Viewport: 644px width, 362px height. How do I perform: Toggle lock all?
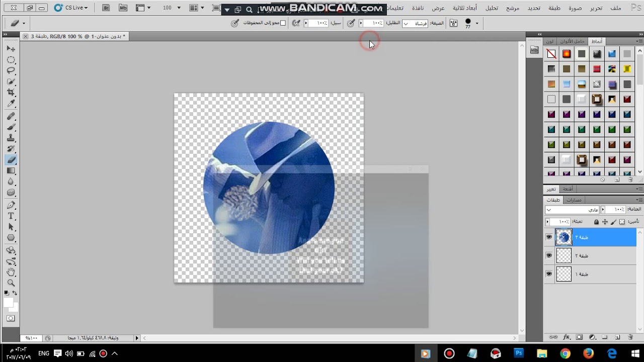click(596, 222)
